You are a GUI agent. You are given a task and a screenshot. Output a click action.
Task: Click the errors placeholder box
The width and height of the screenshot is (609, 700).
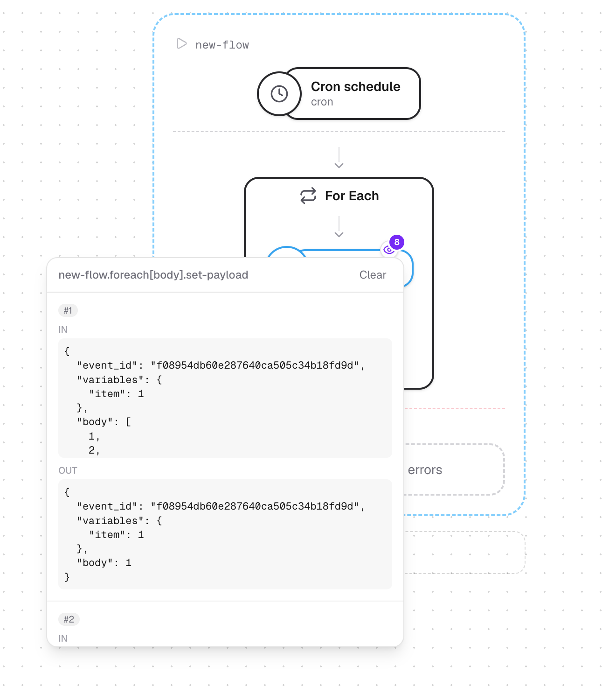coord(454,469)
